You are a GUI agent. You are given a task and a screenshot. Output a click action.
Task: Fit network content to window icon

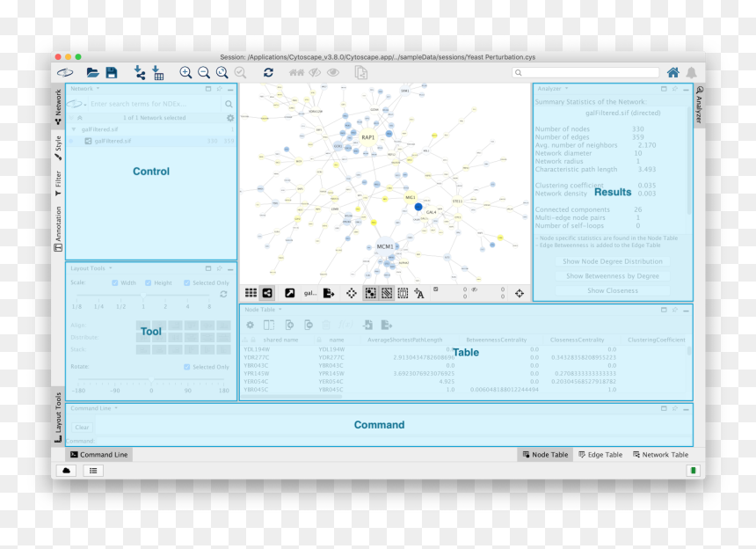(222, 73)
